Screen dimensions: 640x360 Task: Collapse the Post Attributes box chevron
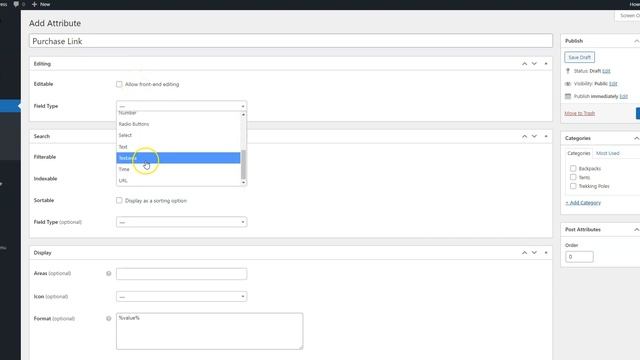coord(636,230)
